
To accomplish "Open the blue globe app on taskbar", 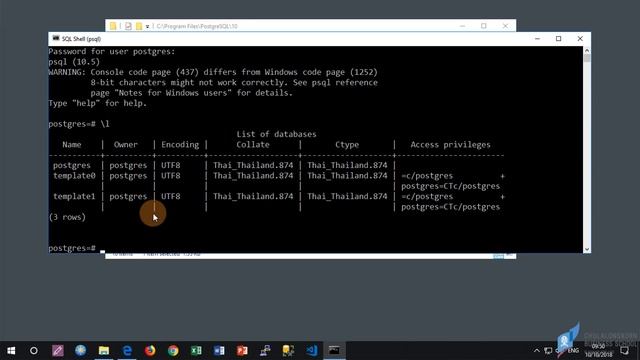I will tap(80, 351).
